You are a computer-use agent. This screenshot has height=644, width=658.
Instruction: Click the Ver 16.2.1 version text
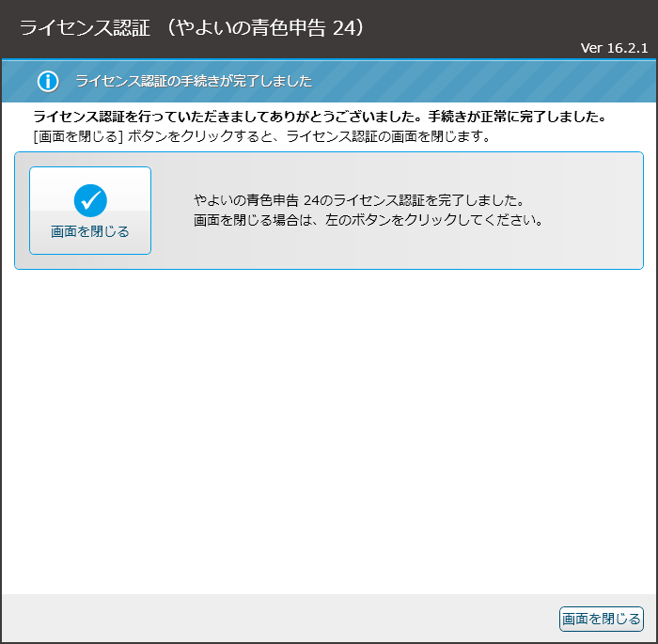point(614,48)
